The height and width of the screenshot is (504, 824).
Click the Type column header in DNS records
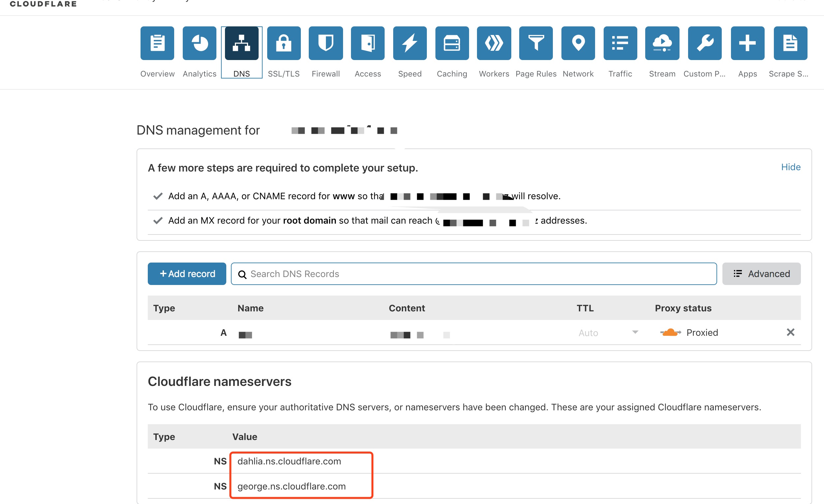coord(164,308)
